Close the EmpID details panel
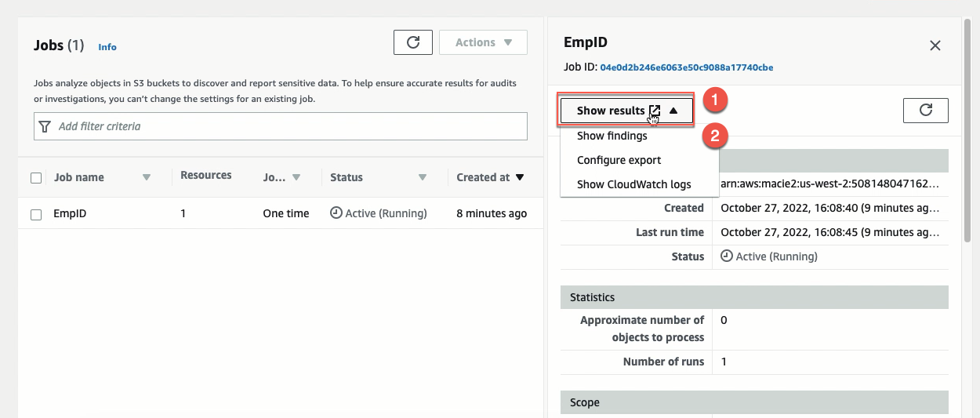 tap(935, 45)
